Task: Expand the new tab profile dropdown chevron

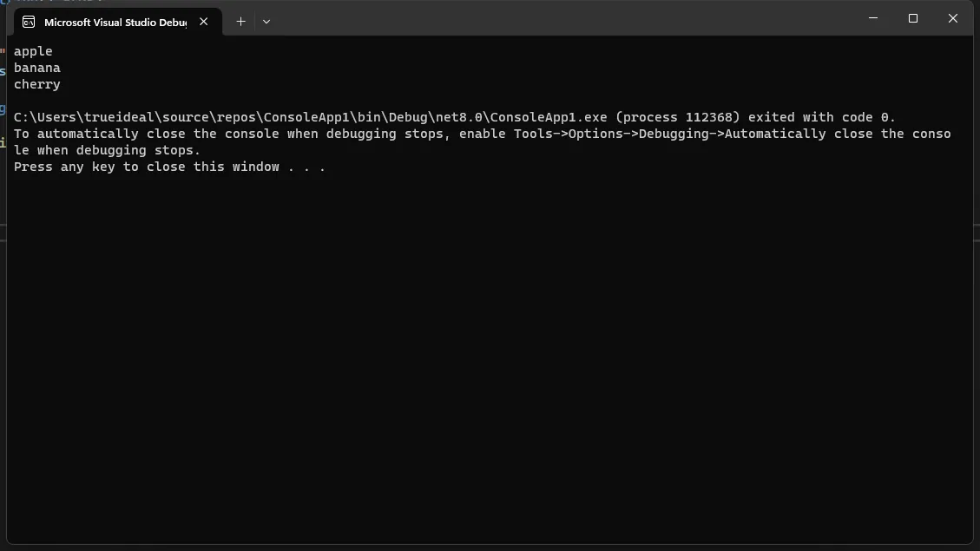Action: (266, 21)
